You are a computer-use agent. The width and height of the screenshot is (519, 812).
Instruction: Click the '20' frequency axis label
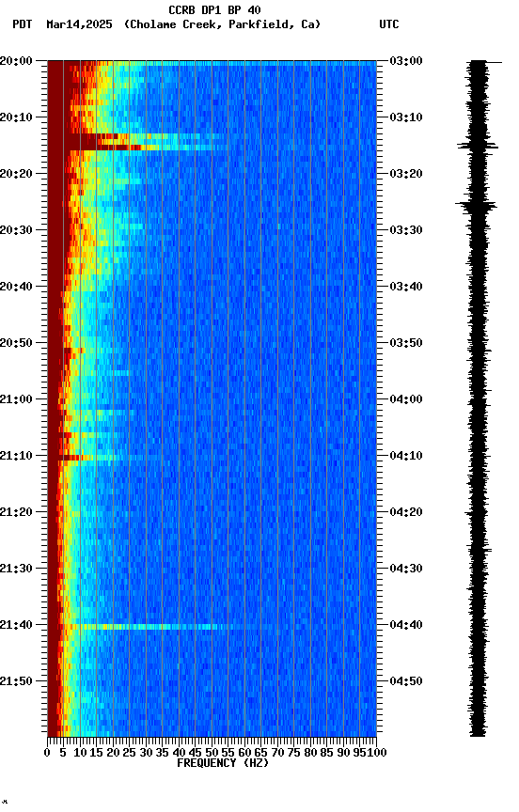click(113, 753)
